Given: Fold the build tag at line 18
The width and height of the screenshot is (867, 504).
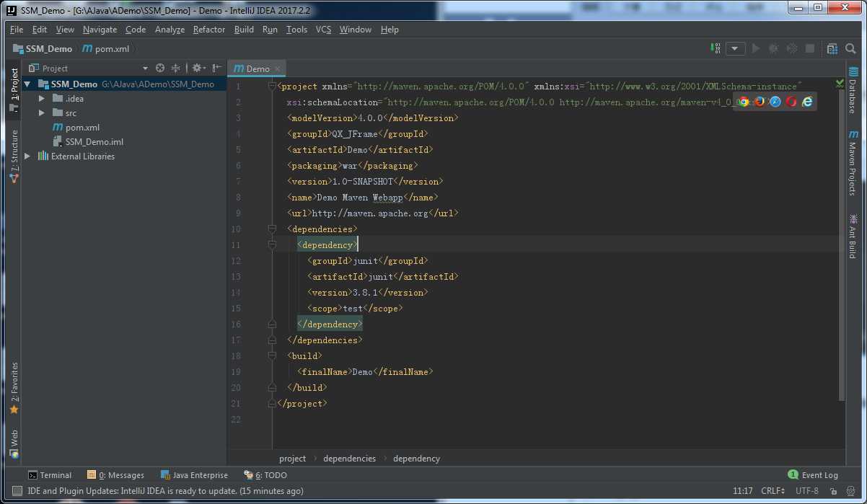Looking at the screenshot, I should [272, 355].
